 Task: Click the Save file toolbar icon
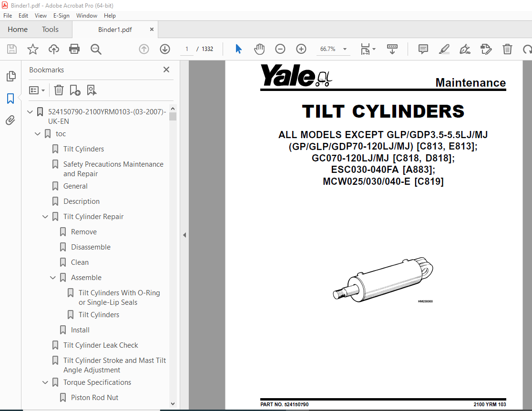12,49
